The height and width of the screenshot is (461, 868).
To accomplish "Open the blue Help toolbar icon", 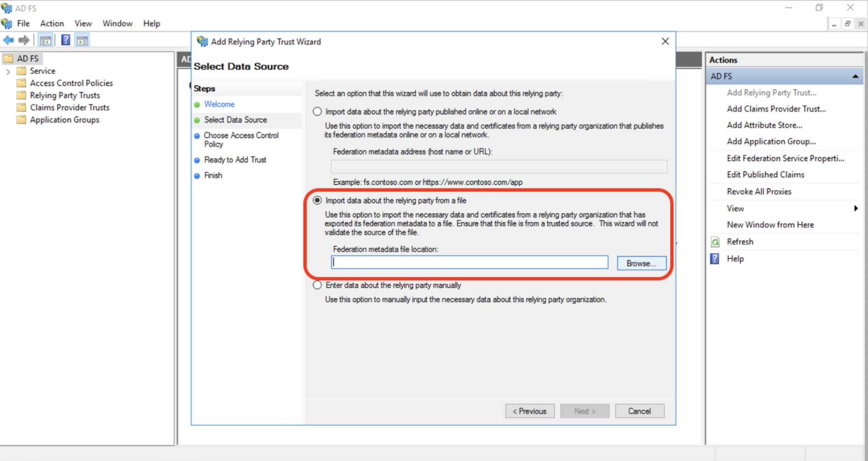I will coord(66,40).
